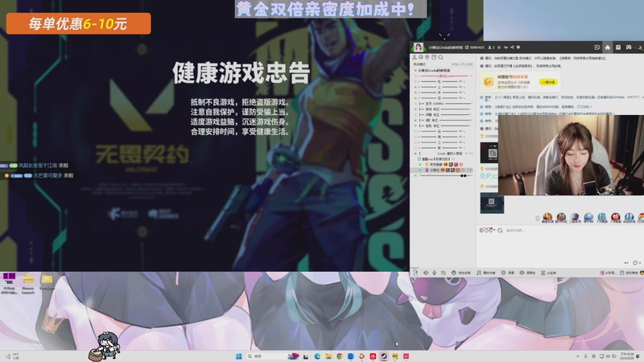The width and height of the screenshot is (644, 362).
Task: Expand the 游戏 专区 channel row
Action: (x=444, y=109)
